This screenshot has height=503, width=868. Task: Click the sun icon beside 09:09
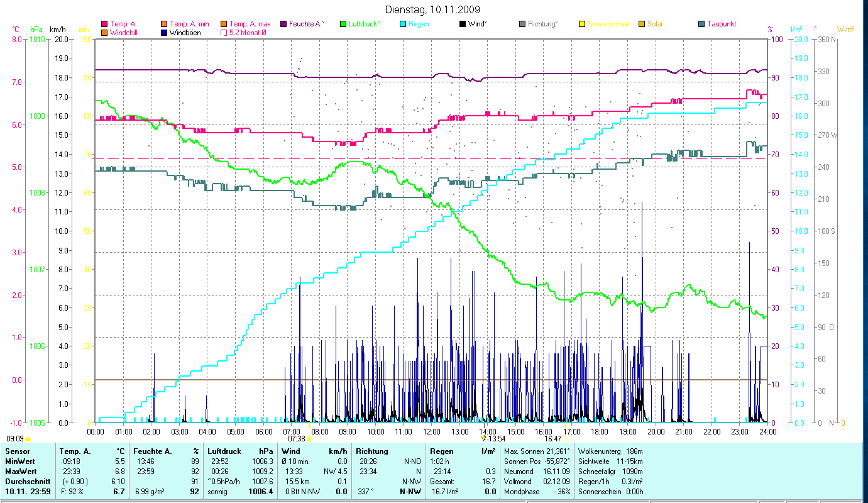(28, 439)
